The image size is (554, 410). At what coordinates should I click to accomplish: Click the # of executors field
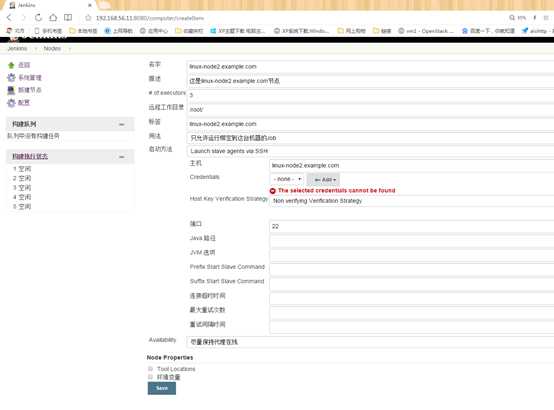point(370,95)
